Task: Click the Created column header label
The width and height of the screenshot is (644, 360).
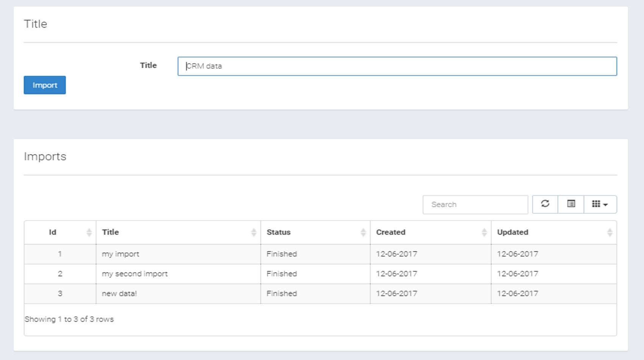Action: pyautogui.click(x=391, y=232)
